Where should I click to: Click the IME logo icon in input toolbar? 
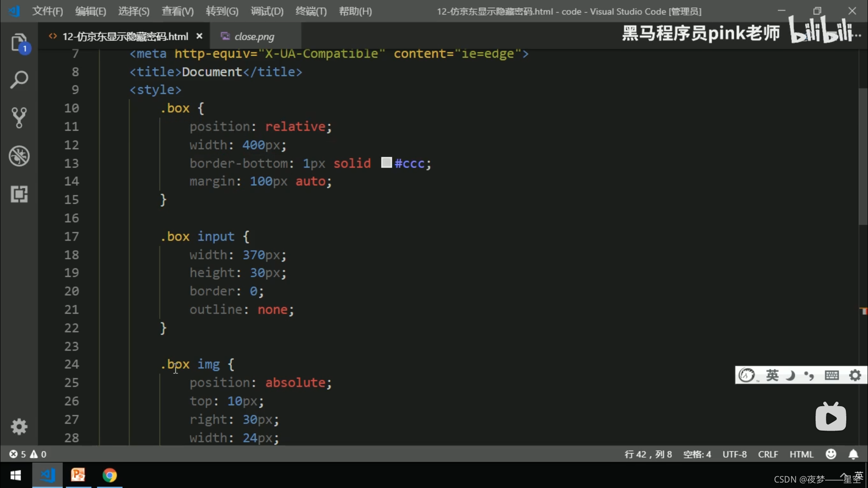pyautogui.click(x=747, y=375)
